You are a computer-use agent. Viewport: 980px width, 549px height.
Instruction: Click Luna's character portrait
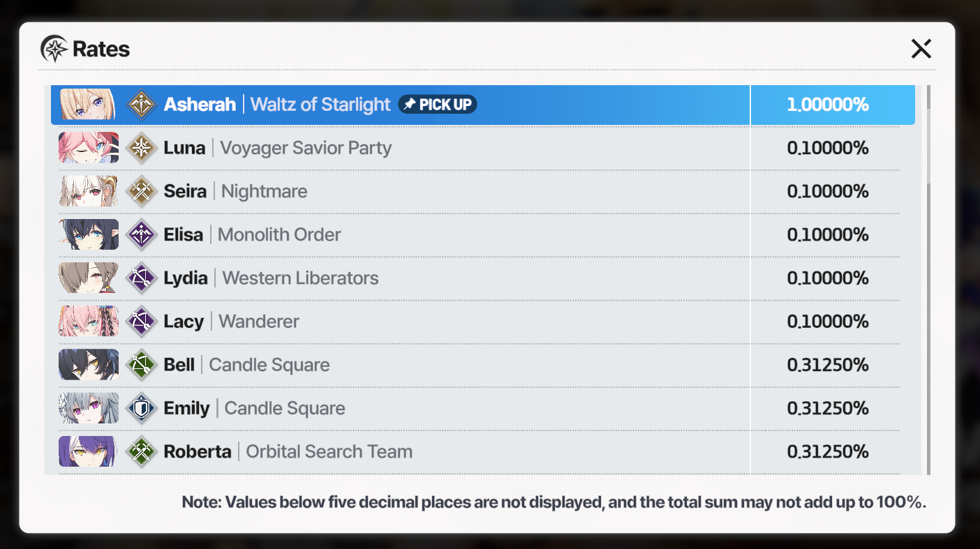pos(88,148)
